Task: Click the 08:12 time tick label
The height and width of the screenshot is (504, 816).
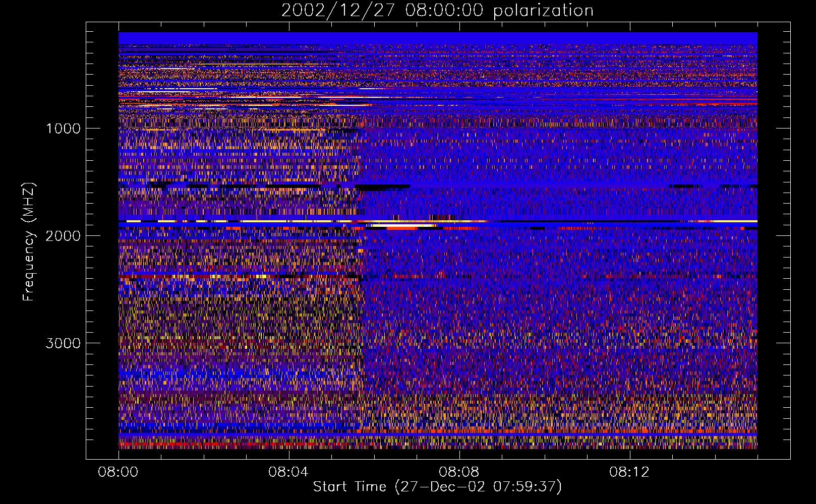Action: (x=629, y=472)
